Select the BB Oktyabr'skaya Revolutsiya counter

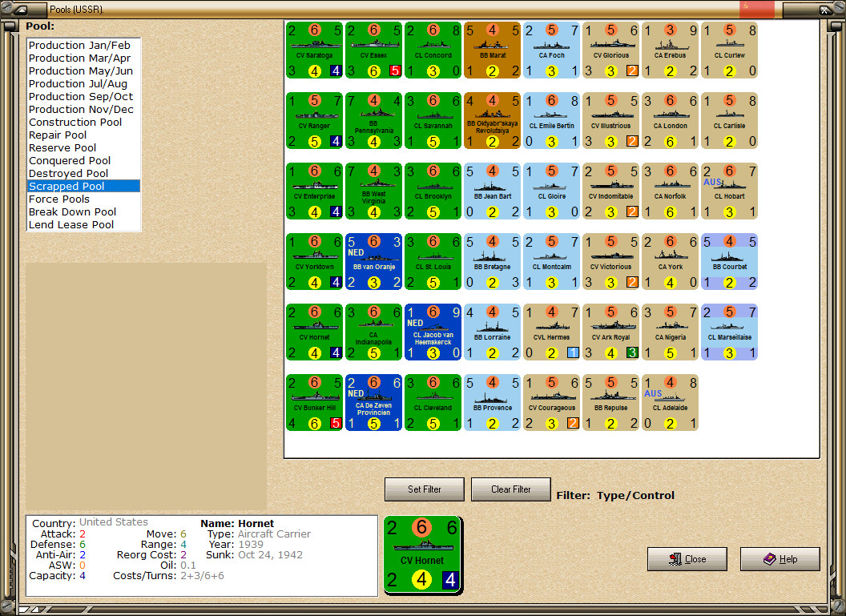click(492, 121)
